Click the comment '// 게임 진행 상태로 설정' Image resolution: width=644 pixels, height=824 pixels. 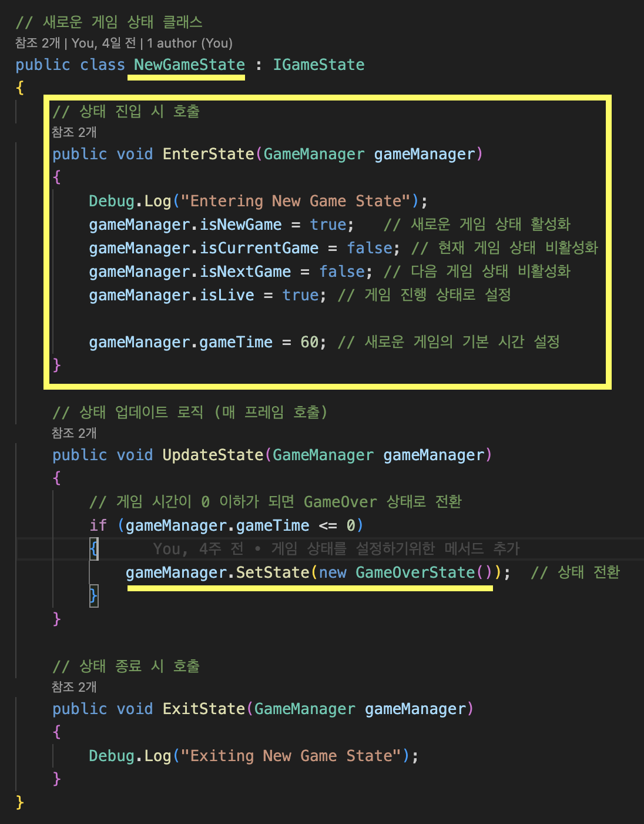click(424, 295)
